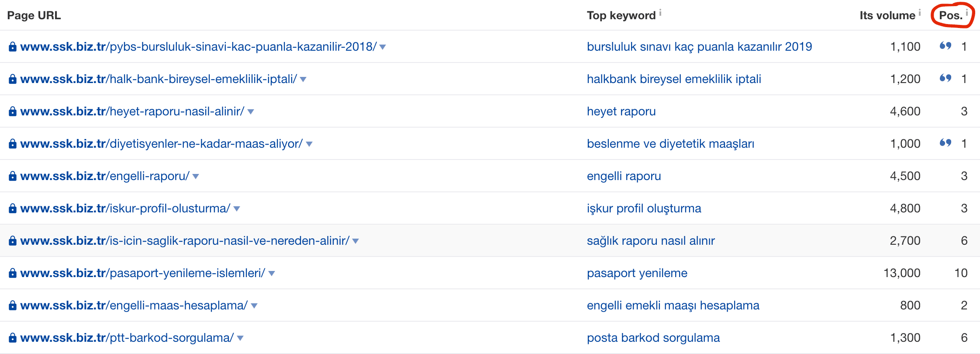Click volume value 1,300 in posta barkod row
Screen dimensions: 980x354
(x=905, y=338)
